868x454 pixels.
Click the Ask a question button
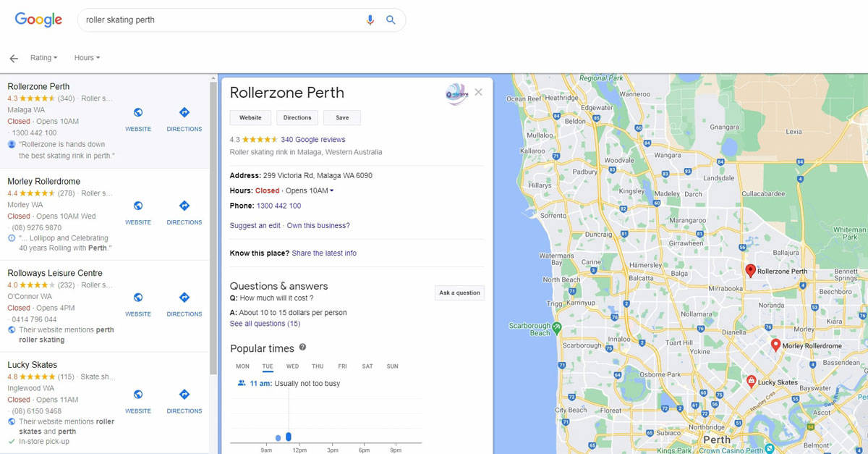point(460,293)
